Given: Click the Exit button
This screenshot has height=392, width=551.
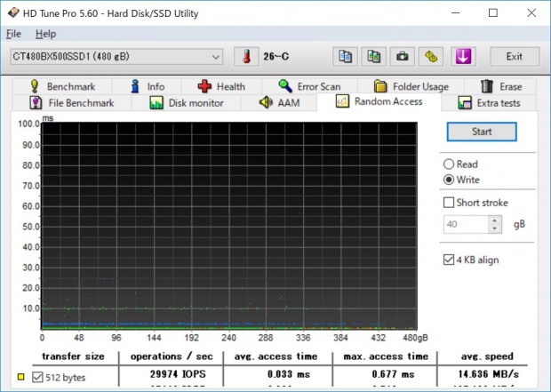Looking at the screenshot, I should [x=515, y=57].
